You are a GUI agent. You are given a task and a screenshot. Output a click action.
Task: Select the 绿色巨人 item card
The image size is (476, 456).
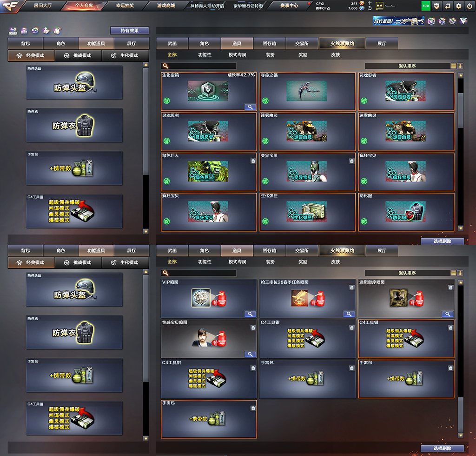click(209, 172)
